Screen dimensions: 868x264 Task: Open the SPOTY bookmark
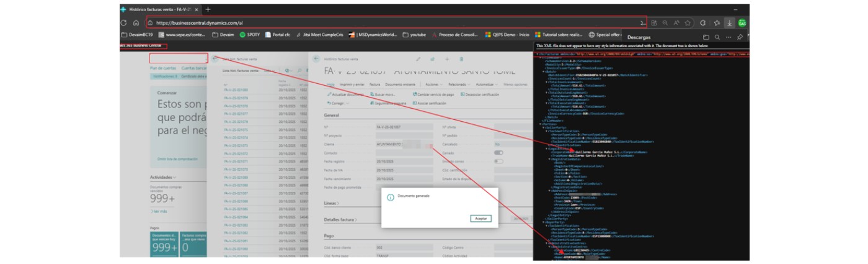tap(250, 35)
